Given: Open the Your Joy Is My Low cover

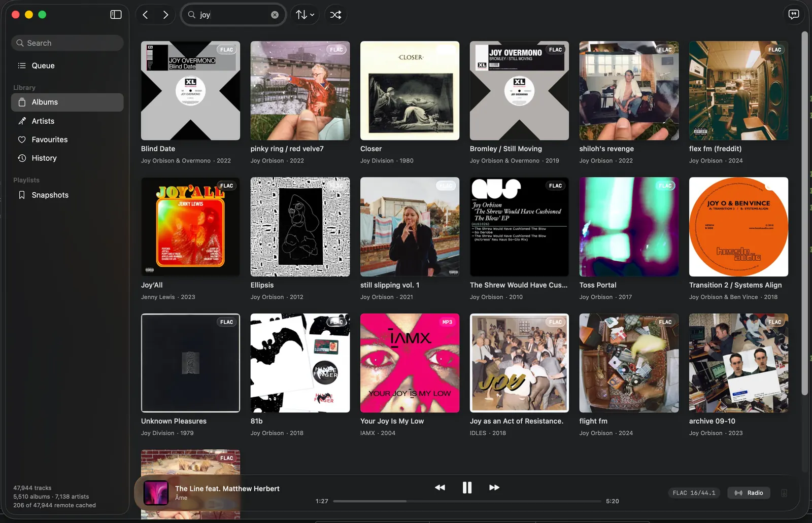Looking at the screenshot, I should [x=410, y=363].
